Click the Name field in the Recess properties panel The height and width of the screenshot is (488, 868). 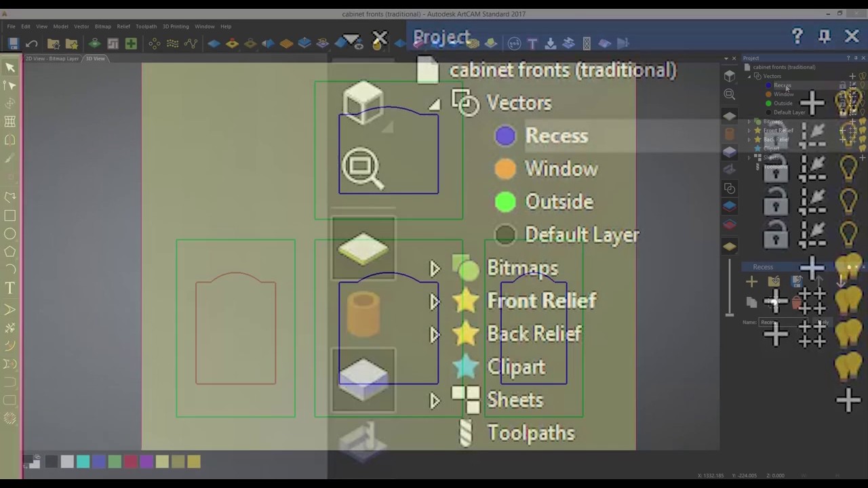click(783, 323)
